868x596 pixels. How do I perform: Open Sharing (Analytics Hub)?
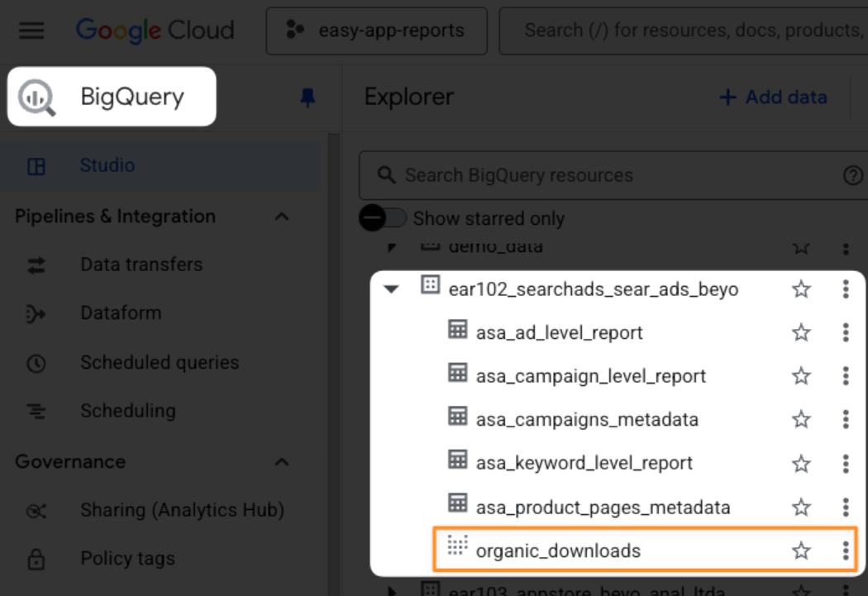(182, 510)
